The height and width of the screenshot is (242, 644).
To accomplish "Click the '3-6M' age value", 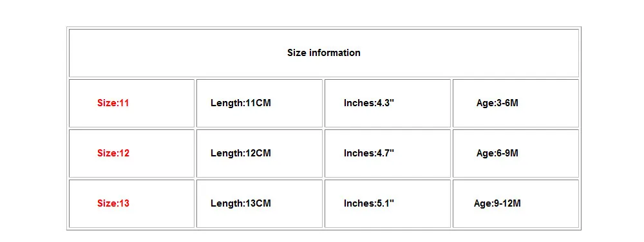I will coord(507,103).
